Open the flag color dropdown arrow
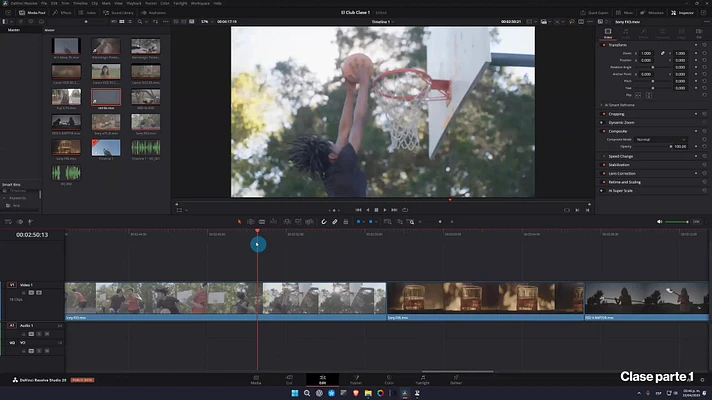Image resolution: width=712 pixels, height=400 pixels. tap(364, 222)
